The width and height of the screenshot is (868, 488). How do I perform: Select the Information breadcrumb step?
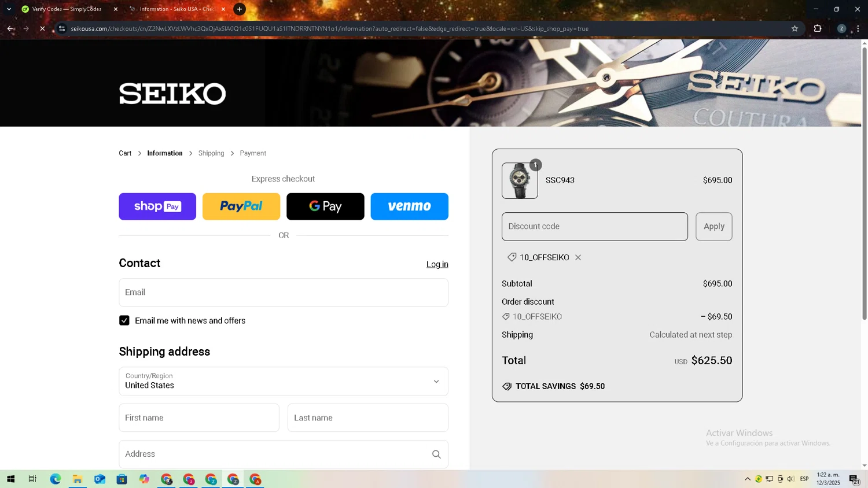coord(165,153)
